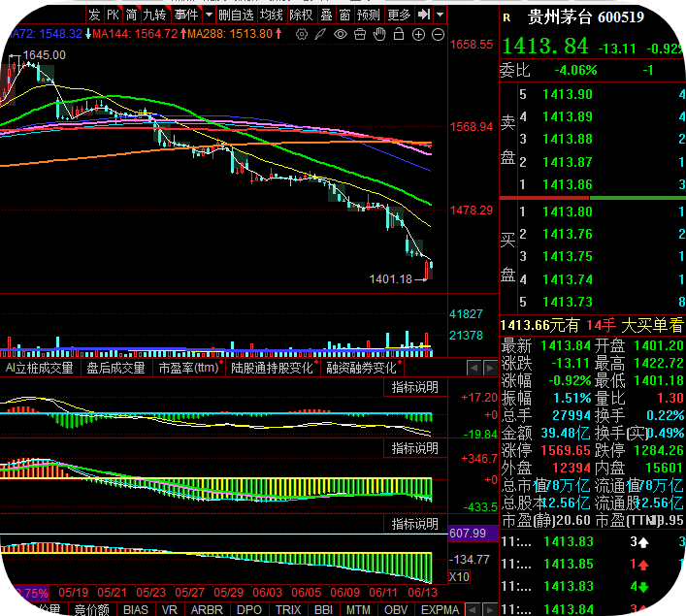Screen dimensions: 686x616
Task: Click buy level 5 price 1413.73
Action: [568, 303]
